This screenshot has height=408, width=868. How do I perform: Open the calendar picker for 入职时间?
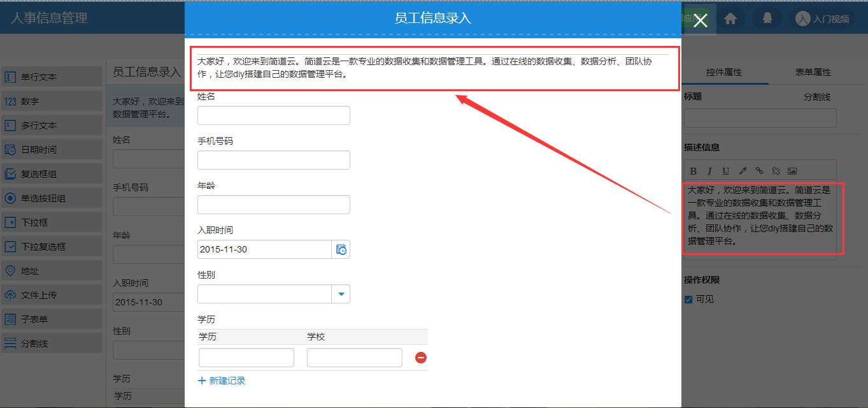coord(341,249)
